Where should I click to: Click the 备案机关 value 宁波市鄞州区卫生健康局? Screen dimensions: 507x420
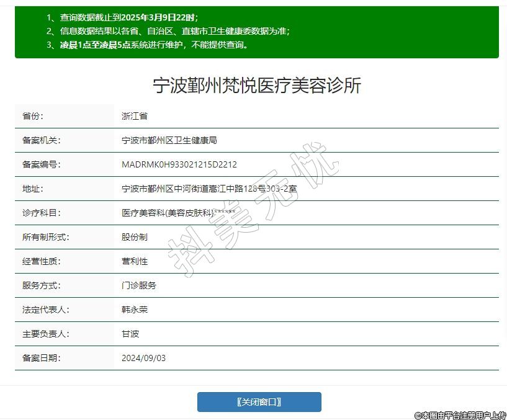169,140
